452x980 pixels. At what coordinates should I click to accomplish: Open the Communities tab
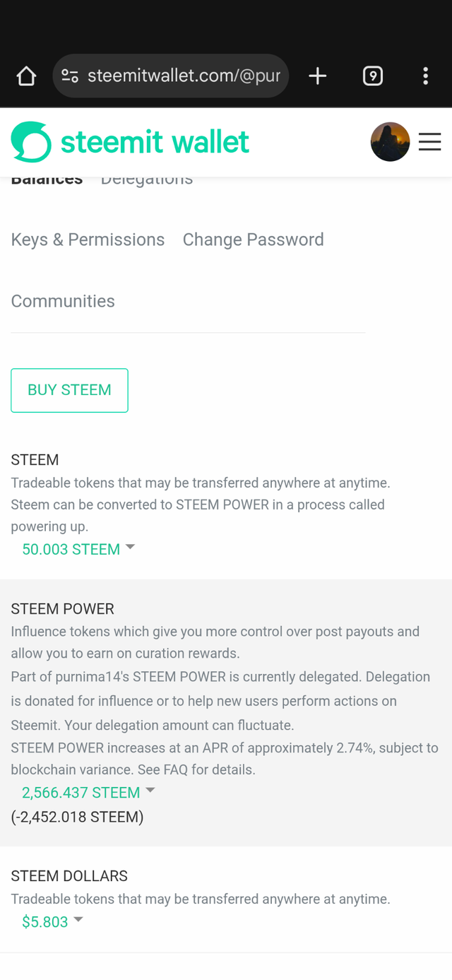click(x=63, y=301)
